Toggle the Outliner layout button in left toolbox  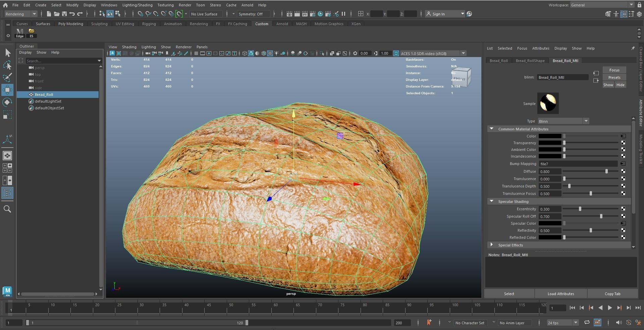point(7,193)
